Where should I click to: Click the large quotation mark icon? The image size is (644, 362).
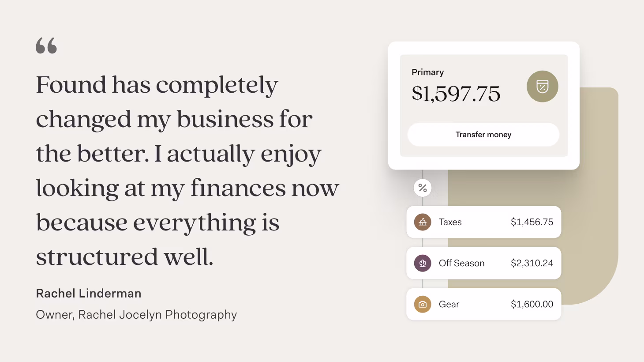(x=46, y=45)
